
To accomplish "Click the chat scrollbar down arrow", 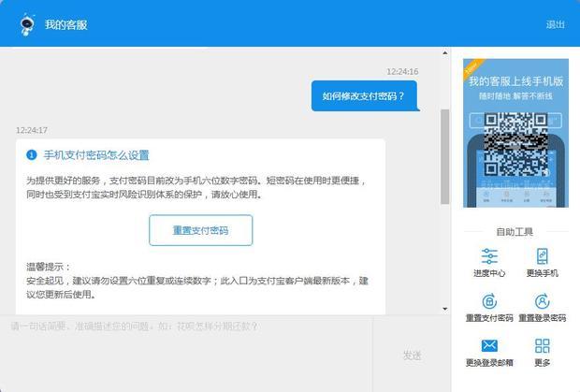I will pyautogui.click(x=444, y=308).
